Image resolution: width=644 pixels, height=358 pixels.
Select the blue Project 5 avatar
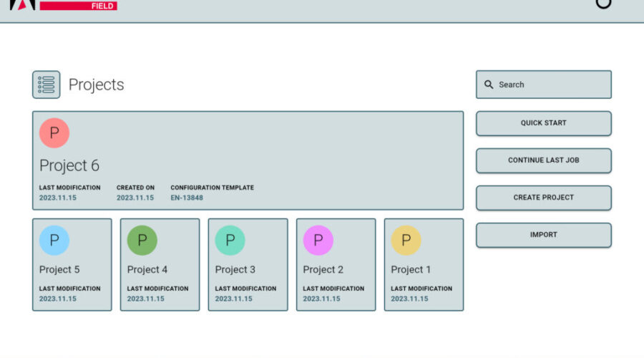pos(54,241)
